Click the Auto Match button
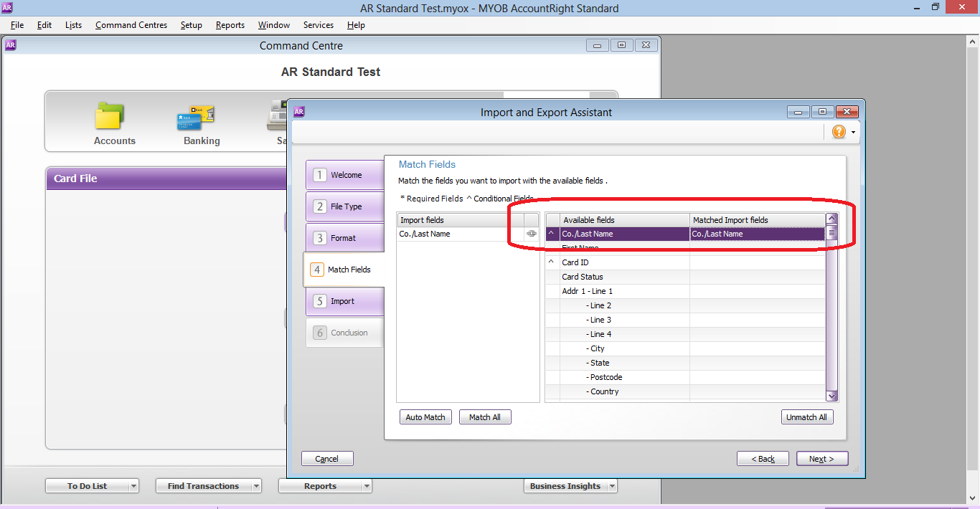Viewport: 980px width, 509px height. 425,417
